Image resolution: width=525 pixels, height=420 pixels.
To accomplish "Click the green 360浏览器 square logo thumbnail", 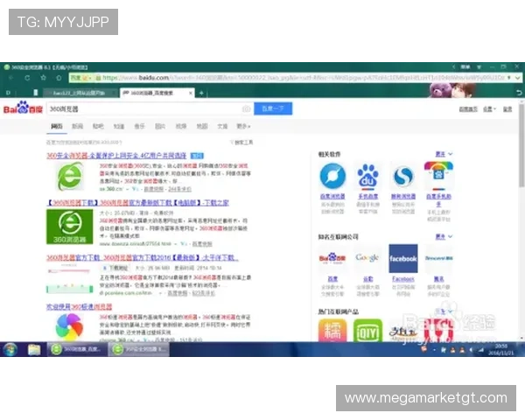I will click(70, 227).
